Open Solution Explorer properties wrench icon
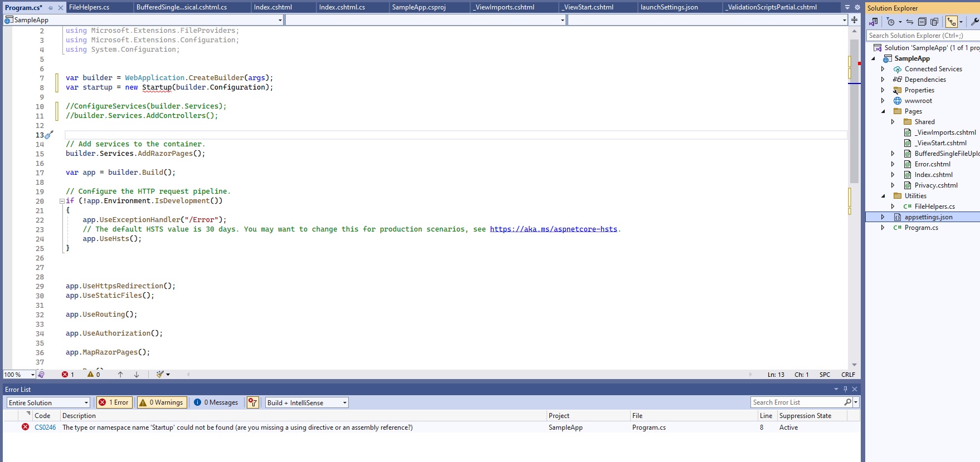The width and height of the screenshot is (980, 462). pyautogui.click(x=974, y=22)
